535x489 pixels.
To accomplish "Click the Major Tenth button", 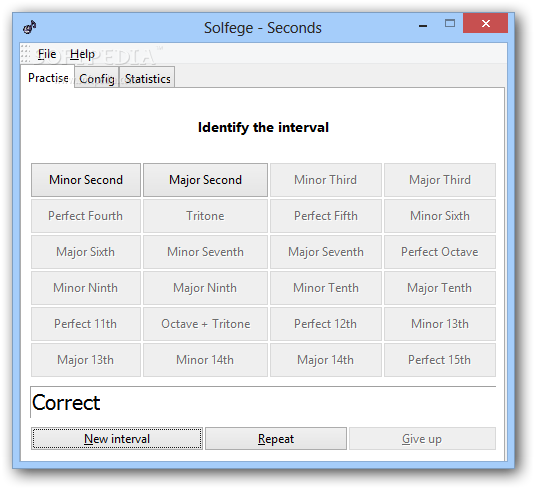I will [440, 288].
